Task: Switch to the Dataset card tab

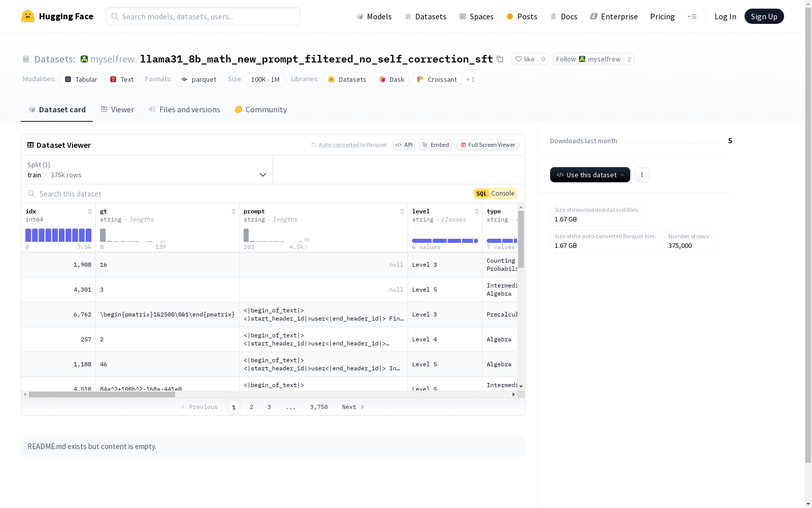Action: click(57, 109)
